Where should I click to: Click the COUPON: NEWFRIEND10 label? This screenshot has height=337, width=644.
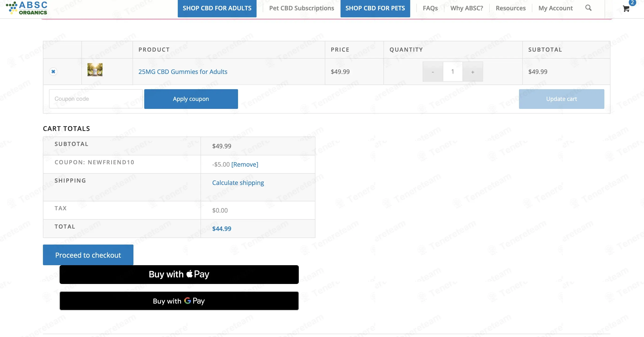click(x=94, y=162)
